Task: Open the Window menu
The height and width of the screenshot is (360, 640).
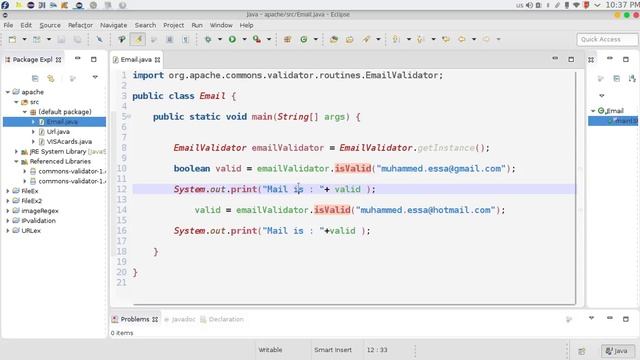Action: (221, 25)
